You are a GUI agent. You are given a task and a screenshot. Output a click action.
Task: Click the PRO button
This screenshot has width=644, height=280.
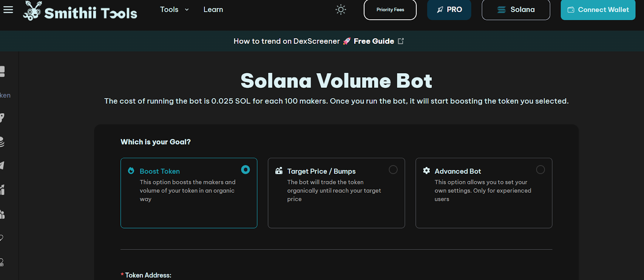449,10
